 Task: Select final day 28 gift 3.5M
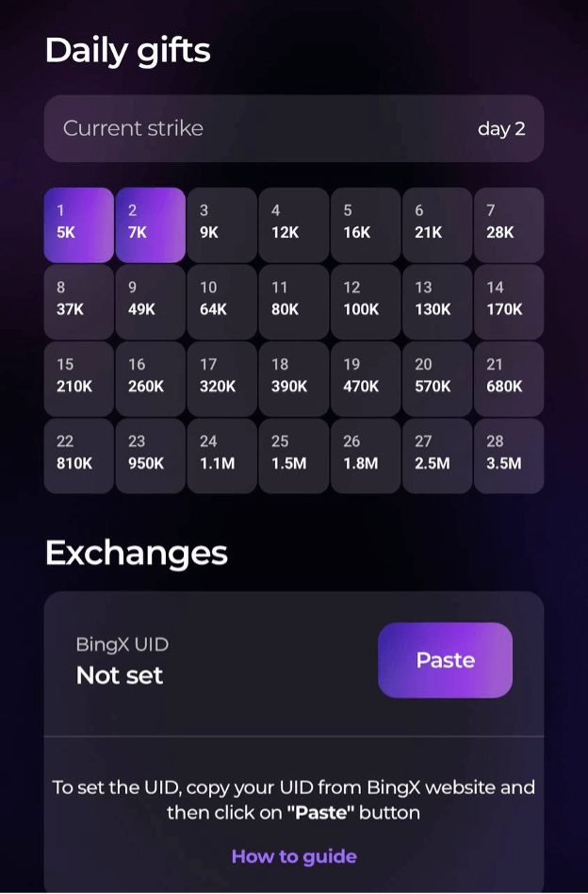tap(509, 455)
